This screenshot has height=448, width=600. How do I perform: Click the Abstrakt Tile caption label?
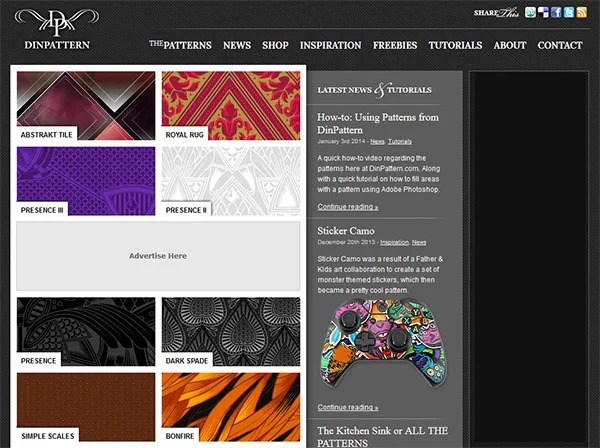tap(47, 135)
